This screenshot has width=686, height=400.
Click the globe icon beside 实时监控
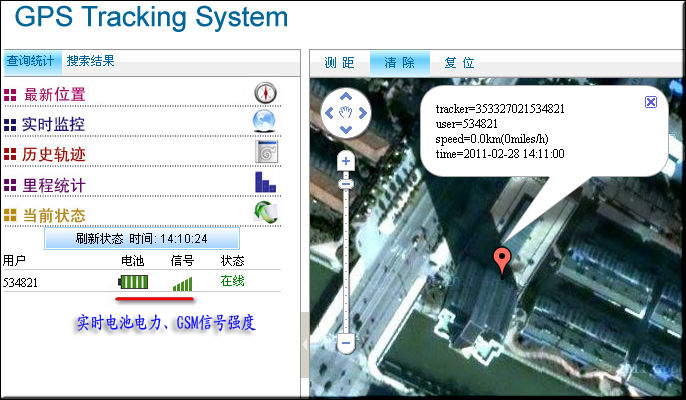(x=264, y=122)
